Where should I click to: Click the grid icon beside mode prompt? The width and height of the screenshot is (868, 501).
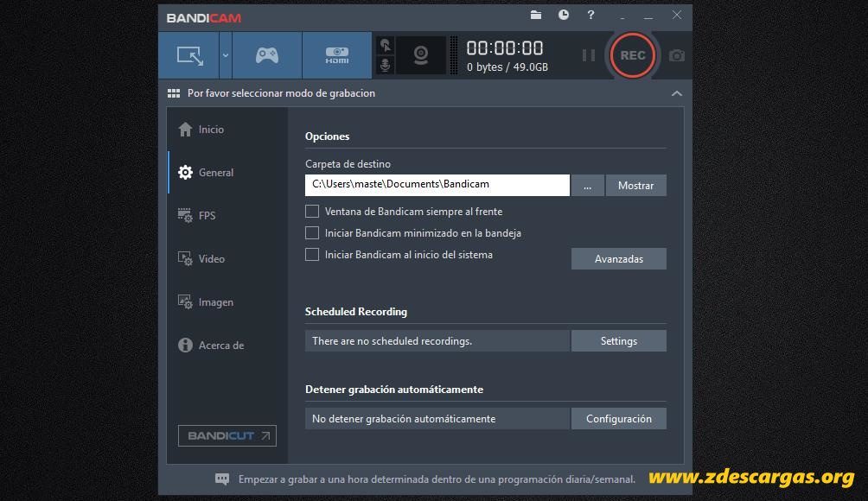174,93
